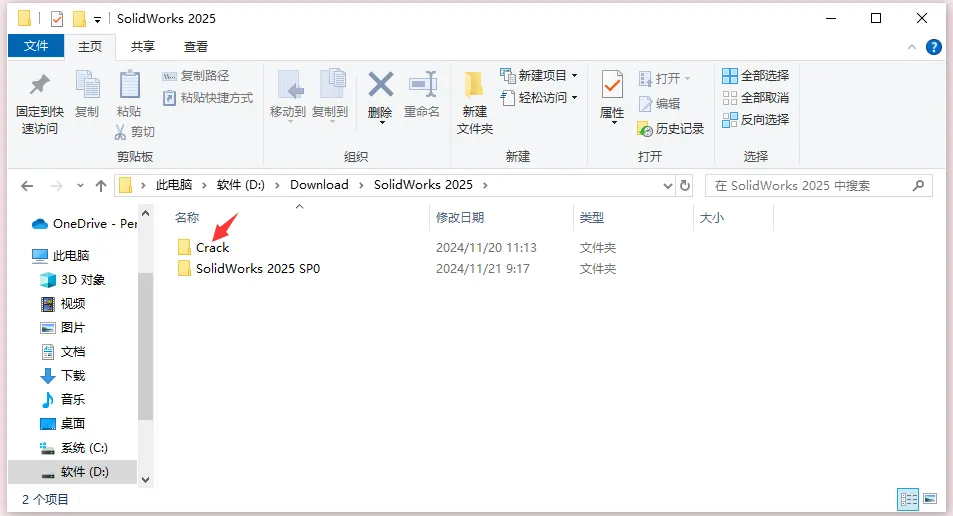Click the Help question mark icon
The image size is (953, 516).
[934, 47]
